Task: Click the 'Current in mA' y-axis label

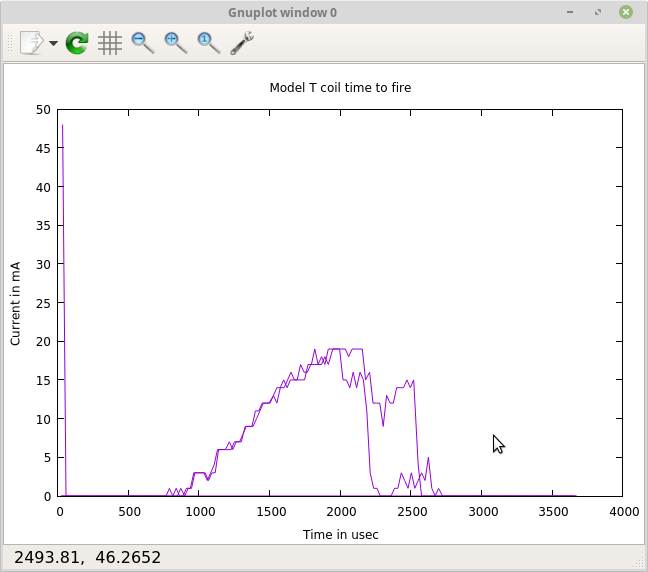Action: click(x=15, y=302)
